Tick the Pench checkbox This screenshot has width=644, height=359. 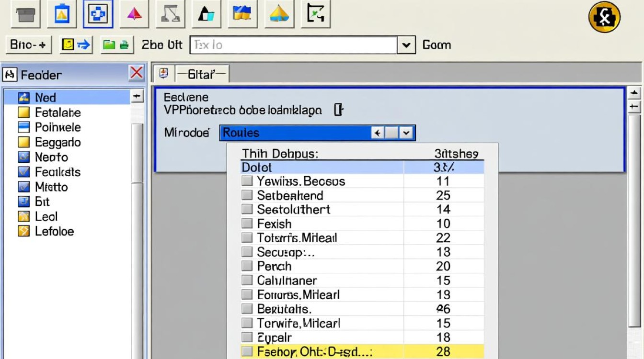pos(247,266)
